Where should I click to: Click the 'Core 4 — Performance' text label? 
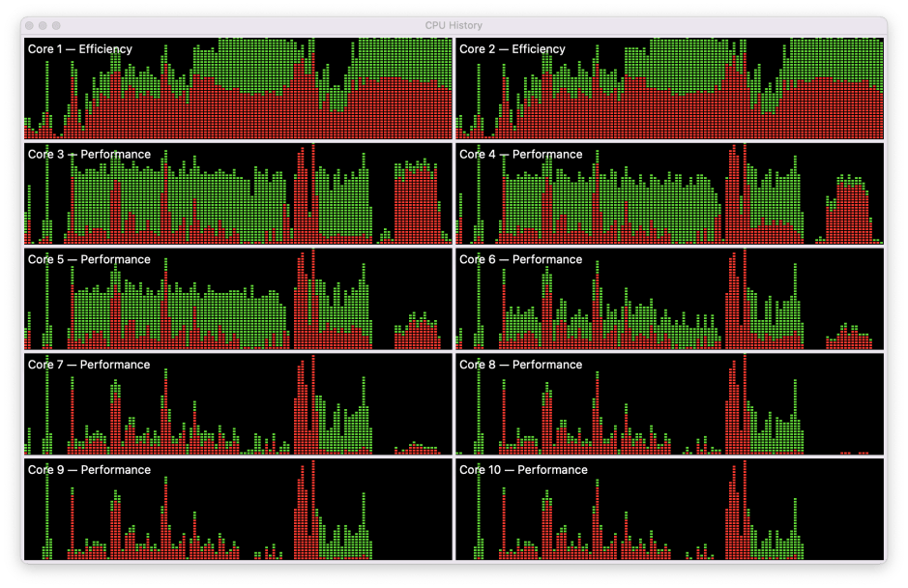[520, 155]
